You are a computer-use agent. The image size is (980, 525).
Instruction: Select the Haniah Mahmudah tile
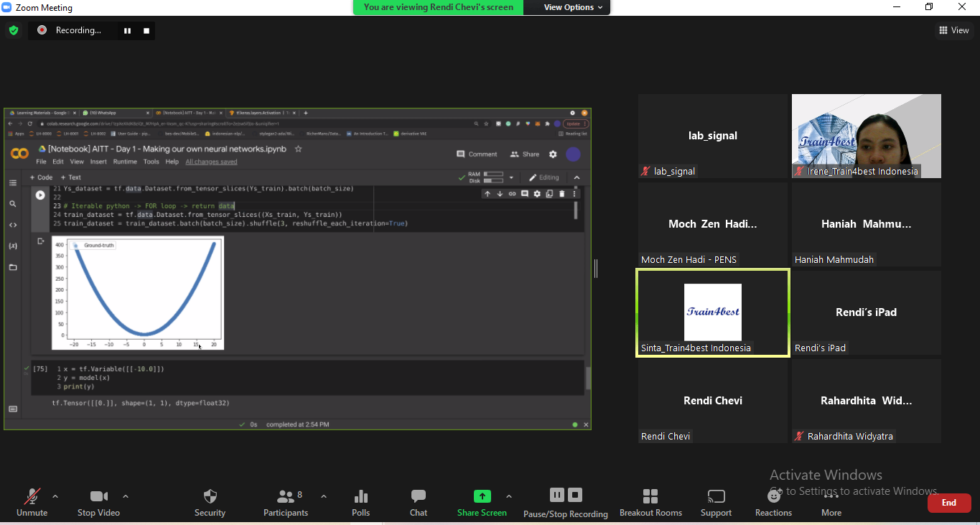pyautogui.click(x=867, y=224)
